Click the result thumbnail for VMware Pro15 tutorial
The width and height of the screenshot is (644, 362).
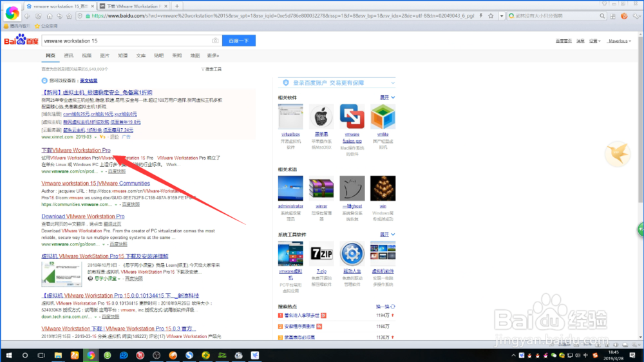tap(62, 274)
